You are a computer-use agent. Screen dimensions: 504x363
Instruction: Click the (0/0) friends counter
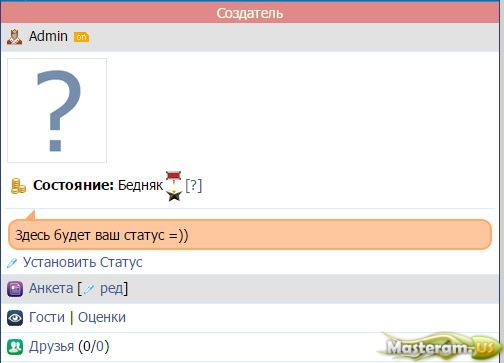[x=94, y=347]
